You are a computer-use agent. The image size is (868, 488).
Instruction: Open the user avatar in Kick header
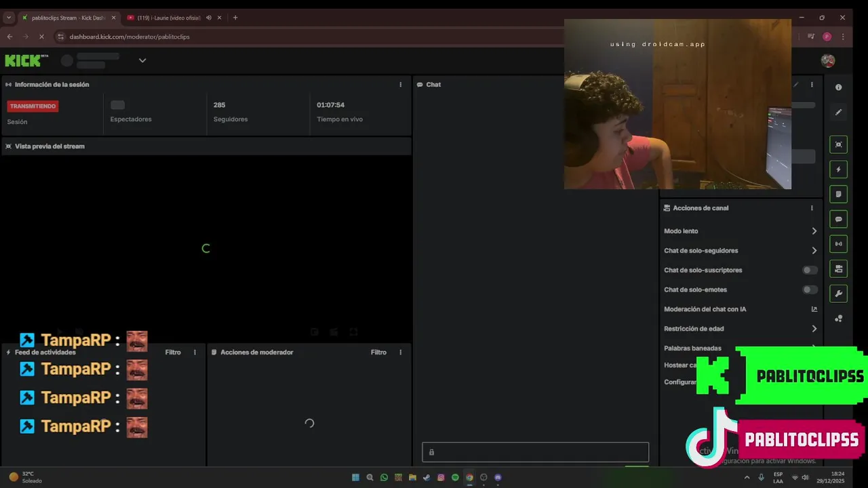click(x=828, y=60)
